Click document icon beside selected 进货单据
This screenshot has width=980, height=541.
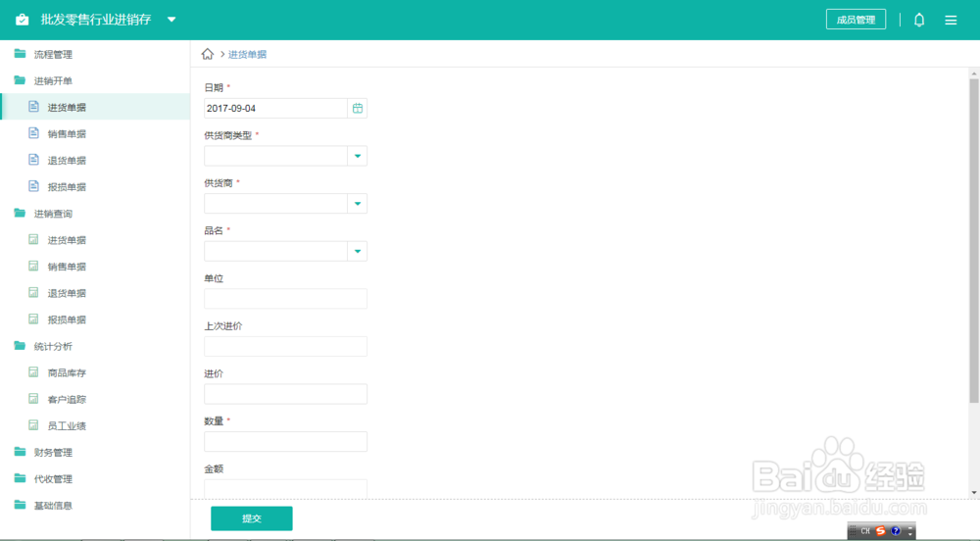[x=33, y=107]
